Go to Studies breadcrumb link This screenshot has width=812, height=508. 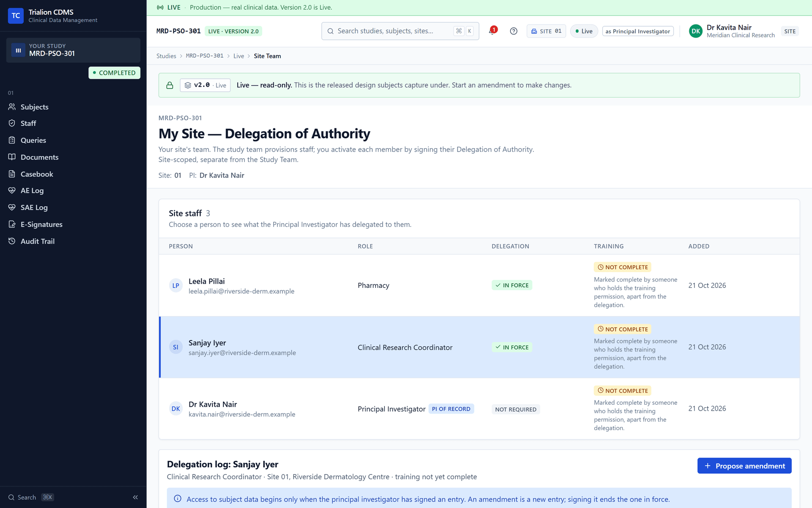[x=166, y=56]
